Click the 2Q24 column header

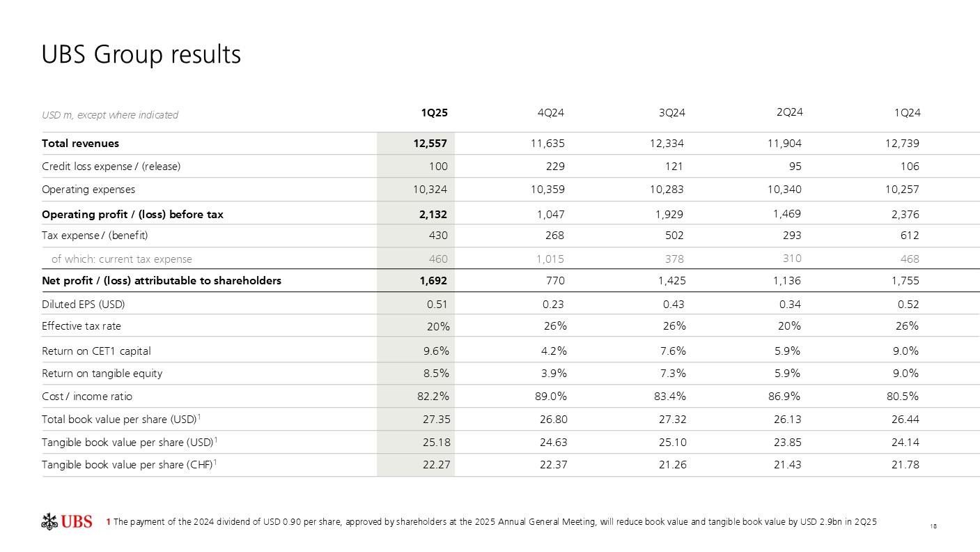click(x=789, y=112)
